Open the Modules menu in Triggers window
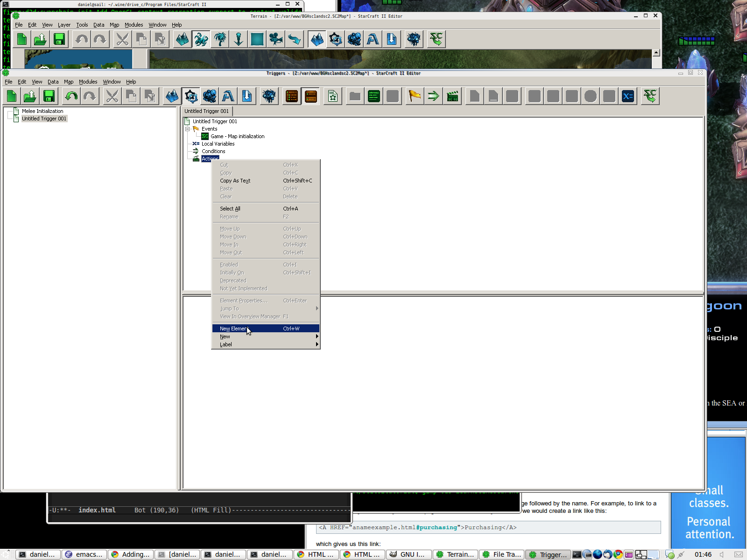Viewport: 747px width, 560px height. coord(88,82)
